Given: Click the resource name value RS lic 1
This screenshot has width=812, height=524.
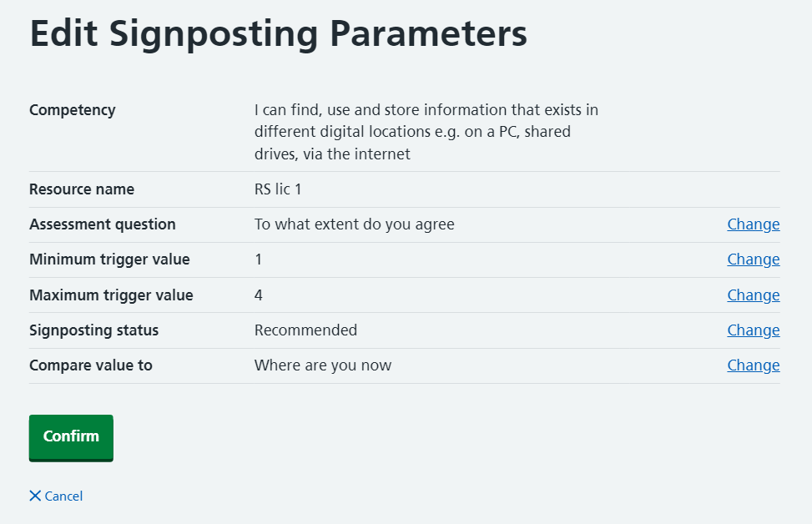Looking at the screenshot, I should point(278,189).
